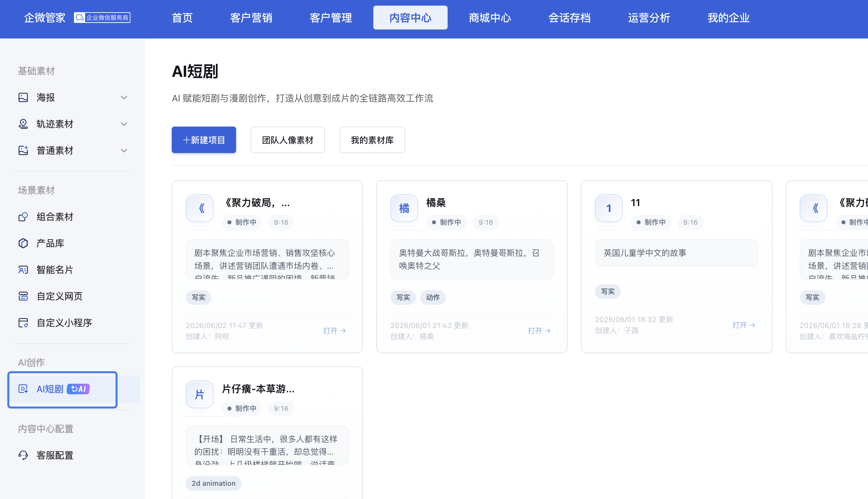This screenshot has height=499, width=868.
Task: Expand the 轨迹素材 submenu chevron
Action: point(124,124)
